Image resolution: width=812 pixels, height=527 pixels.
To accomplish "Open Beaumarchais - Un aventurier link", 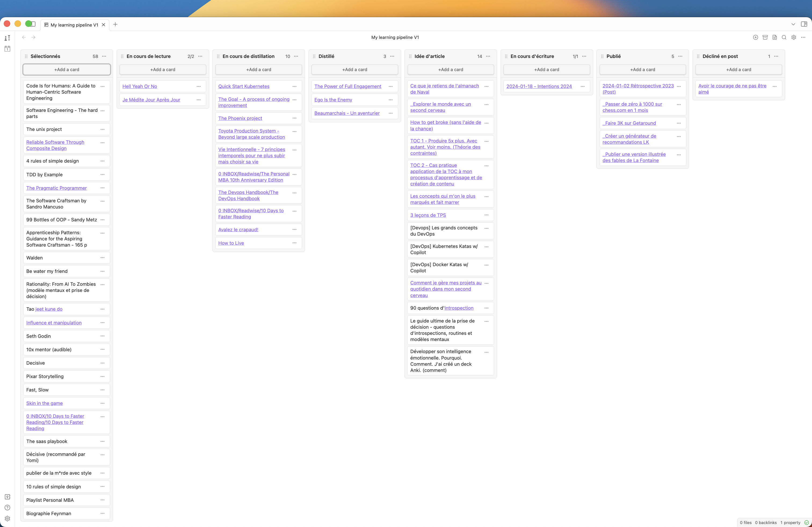I will [347, 113].
